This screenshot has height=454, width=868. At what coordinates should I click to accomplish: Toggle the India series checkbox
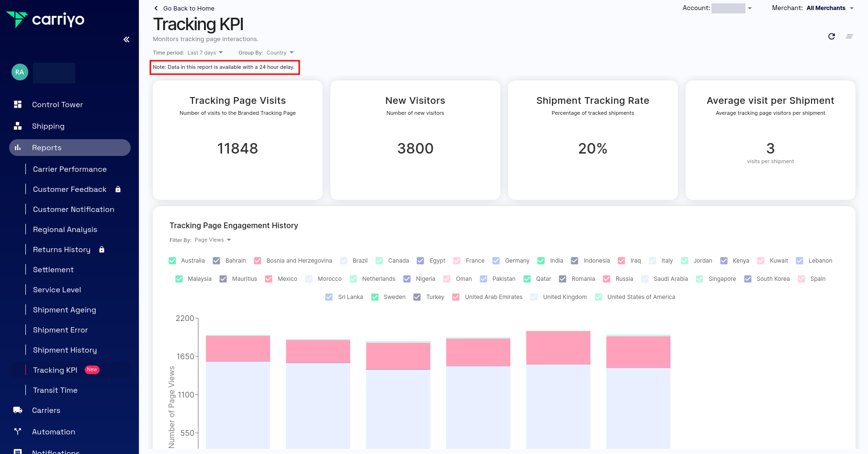(x=541, y=261)
